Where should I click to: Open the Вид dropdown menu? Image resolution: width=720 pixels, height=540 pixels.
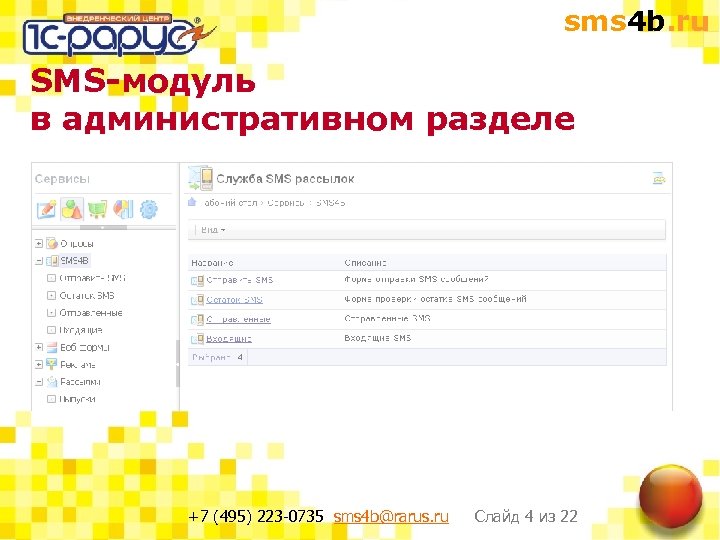[x=213, y=230]
